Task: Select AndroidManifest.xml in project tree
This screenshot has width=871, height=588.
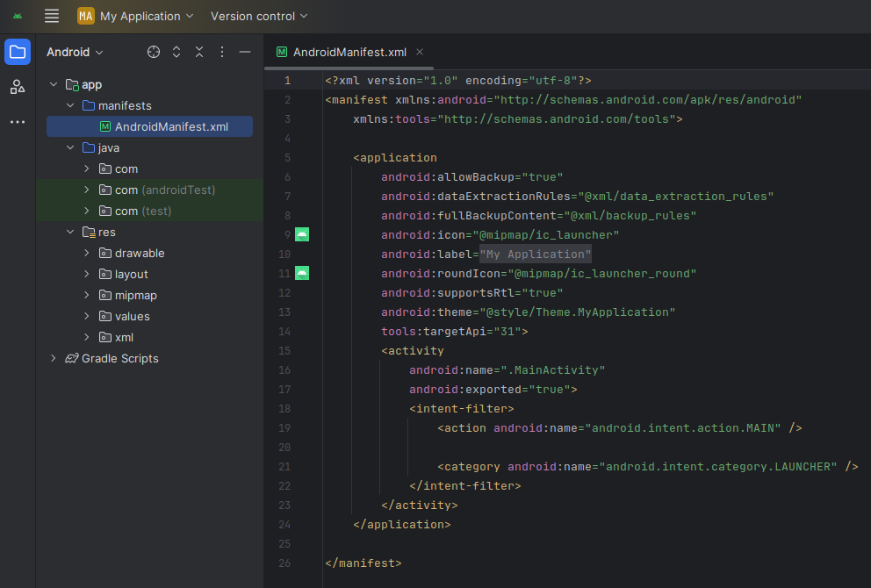Action: 149,126
